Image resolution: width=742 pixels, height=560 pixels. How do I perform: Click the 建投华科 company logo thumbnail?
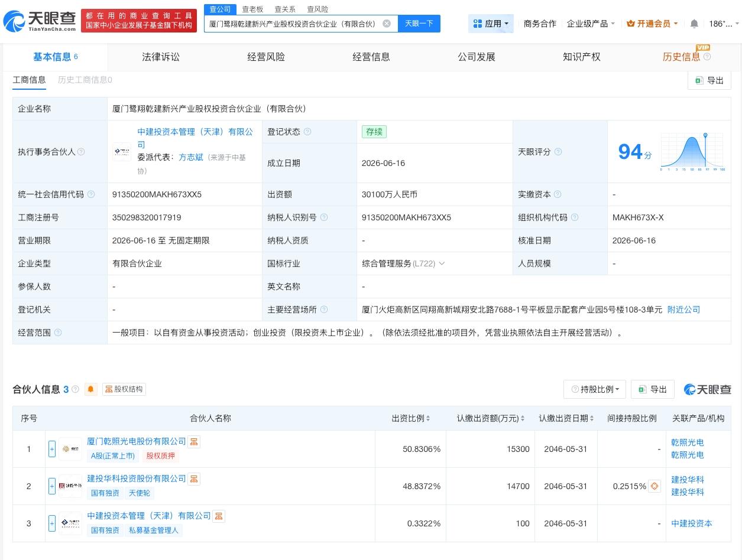tap(70, 486)
